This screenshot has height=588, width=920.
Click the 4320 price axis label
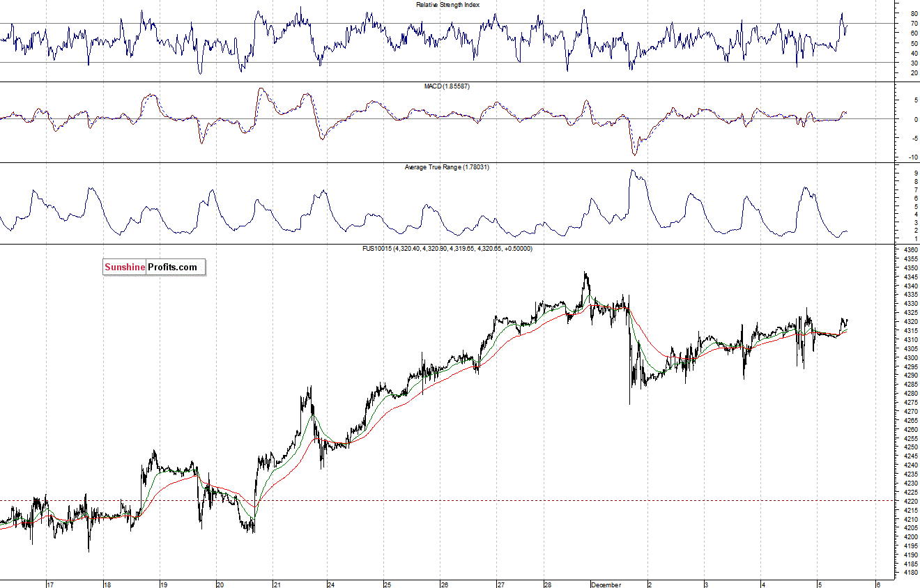click(x=910, y=322)
